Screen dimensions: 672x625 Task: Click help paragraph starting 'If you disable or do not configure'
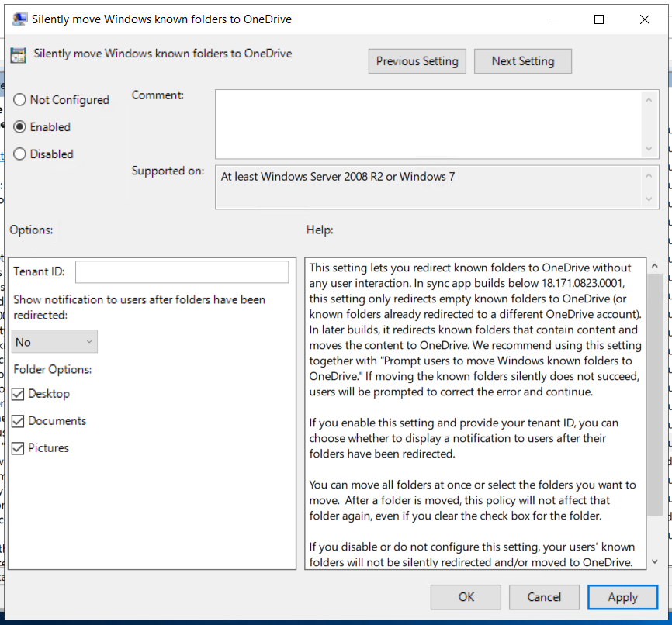point(472,554)
